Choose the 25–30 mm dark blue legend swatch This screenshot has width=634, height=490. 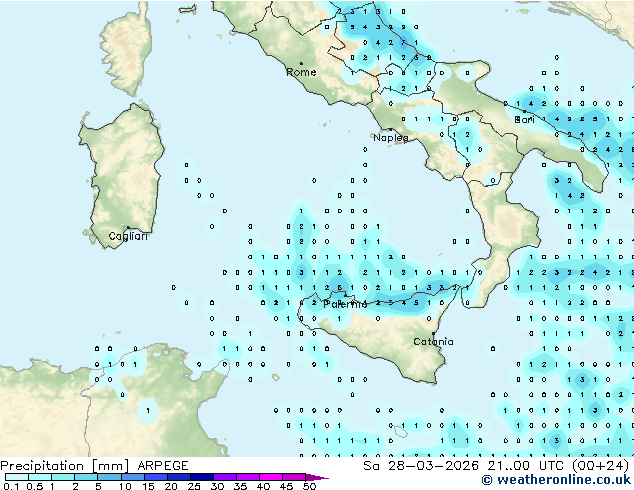[x=201, y=477]
